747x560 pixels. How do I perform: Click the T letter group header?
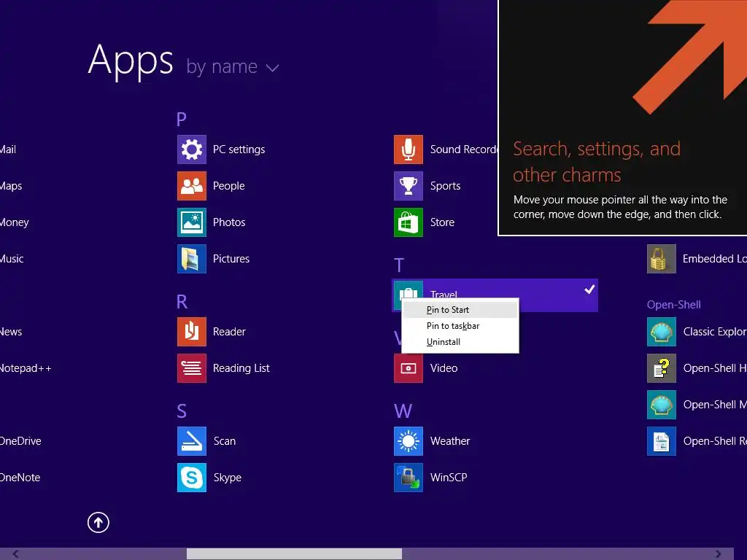coord(399,265)
